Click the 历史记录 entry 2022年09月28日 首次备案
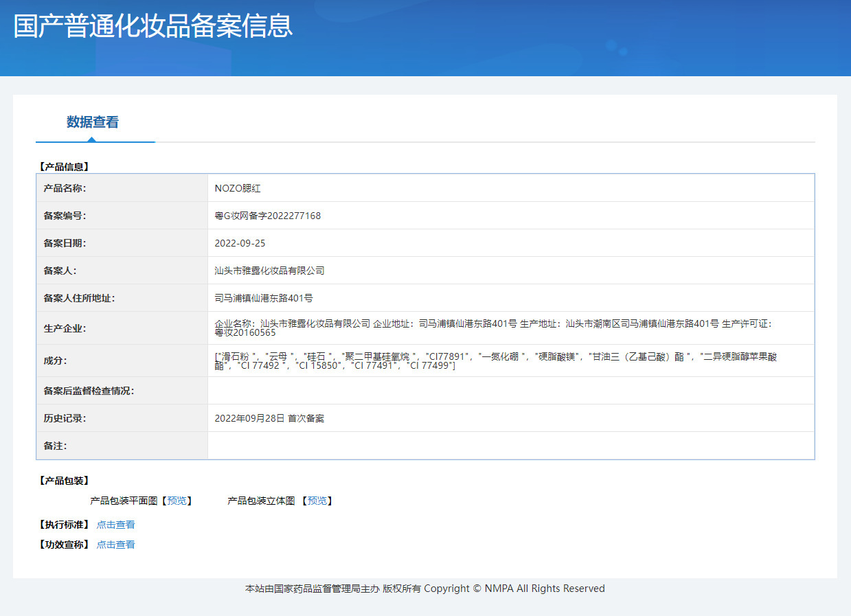 [269, 418]
